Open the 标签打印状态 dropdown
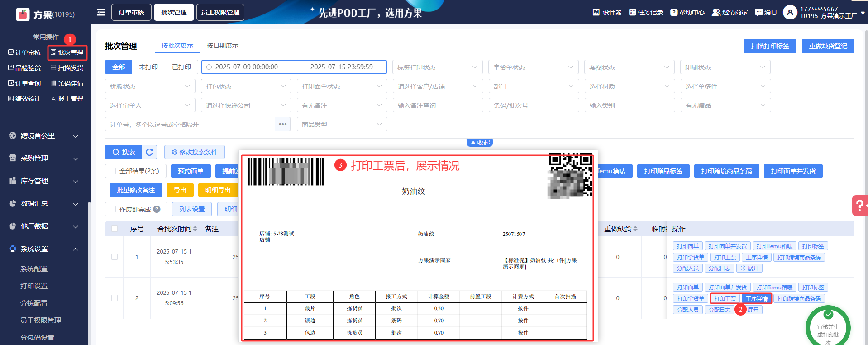Screen dimensions: 868x345 pos(437,67)
